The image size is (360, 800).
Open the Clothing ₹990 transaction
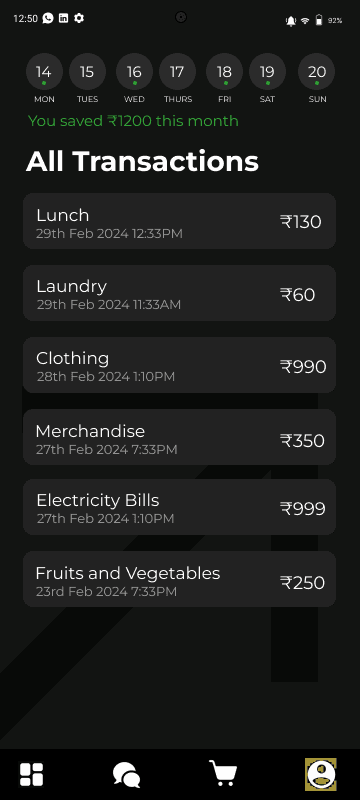pos(179,365)
